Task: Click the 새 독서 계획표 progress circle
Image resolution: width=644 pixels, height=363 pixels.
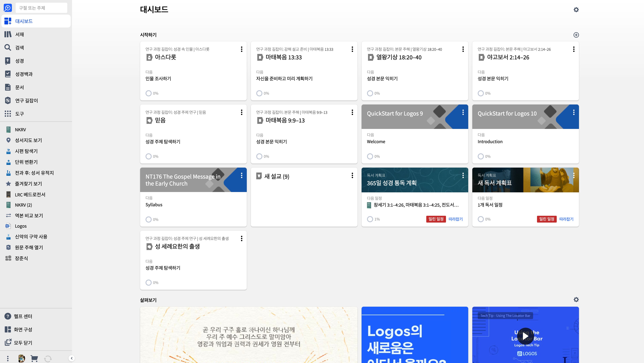Action: [481, 219]
